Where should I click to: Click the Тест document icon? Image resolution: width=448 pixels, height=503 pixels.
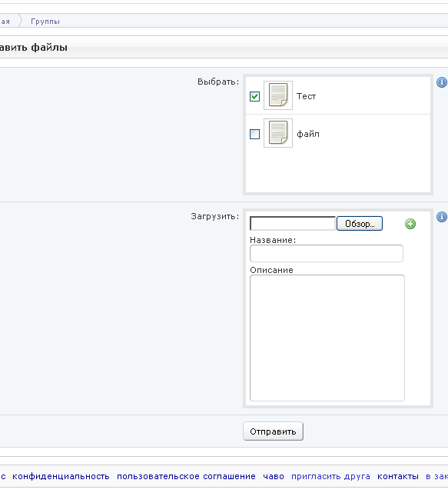click(x=278, y=95)
